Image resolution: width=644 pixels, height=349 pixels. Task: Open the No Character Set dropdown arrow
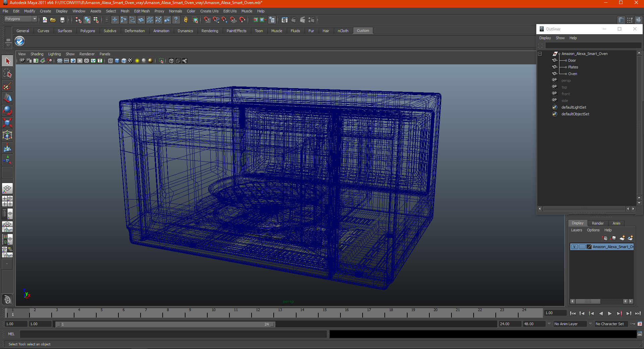[x=591, y=324]
